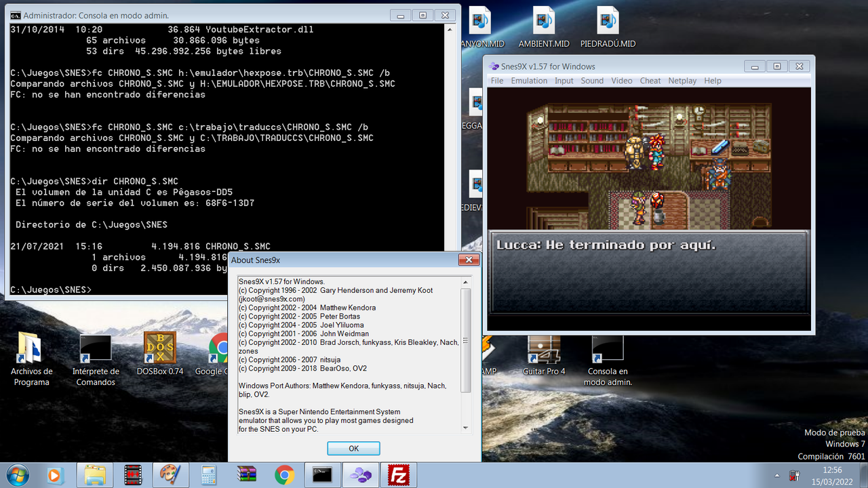Click the About Snes9x text scrollbar thumb
This screenshot has height=488, width=868.
pyautogui.click(x=466, y=340)
